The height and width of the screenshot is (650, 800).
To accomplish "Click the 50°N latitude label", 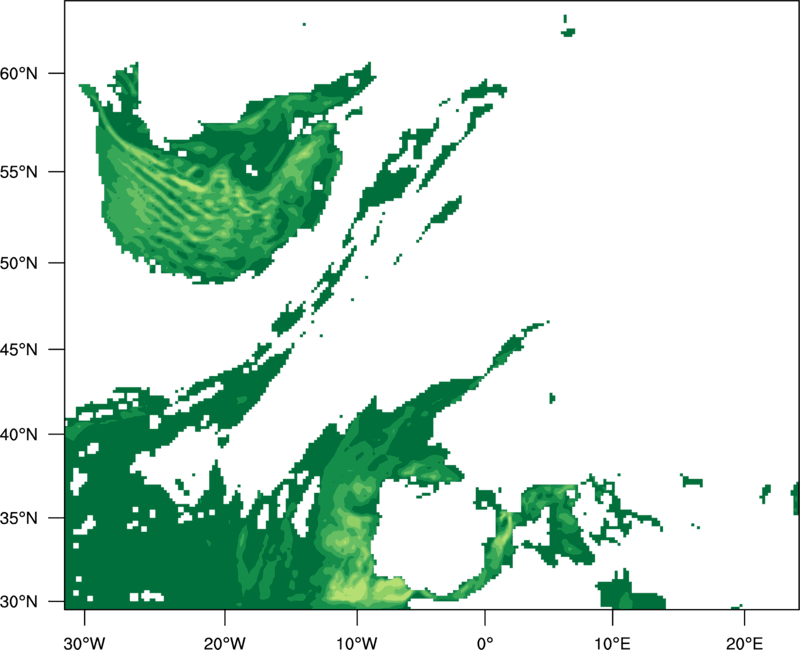I will pos(18,263).
